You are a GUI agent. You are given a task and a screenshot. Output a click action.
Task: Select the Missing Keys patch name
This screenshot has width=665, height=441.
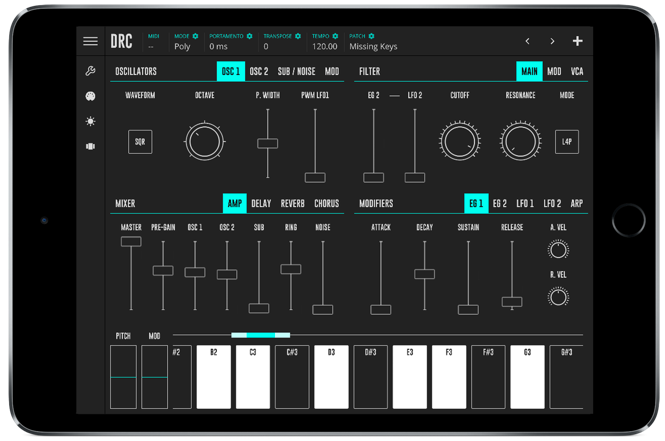point(373,47)
